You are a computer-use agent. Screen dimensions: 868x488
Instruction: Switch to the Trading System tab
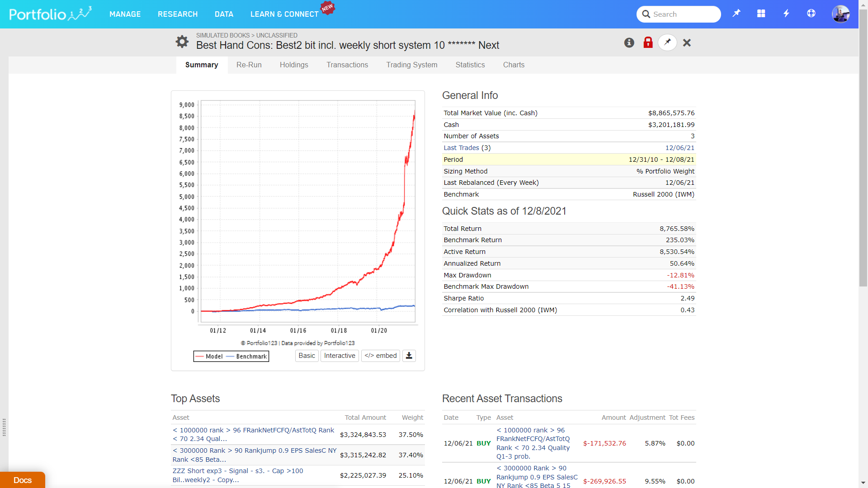(411, 65)
